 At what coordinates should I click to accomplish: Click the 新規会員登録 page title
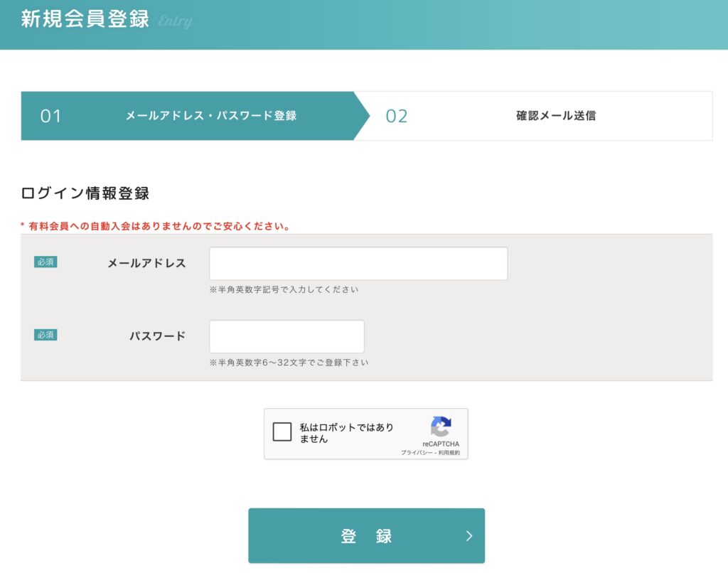click(85, 18)
